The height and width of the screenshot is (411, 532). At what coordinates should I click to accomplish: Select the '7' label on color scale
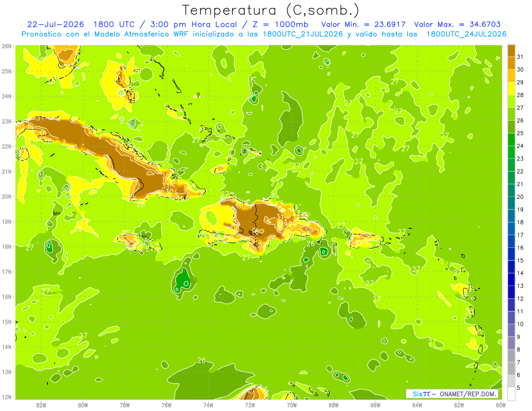point(519,362)
